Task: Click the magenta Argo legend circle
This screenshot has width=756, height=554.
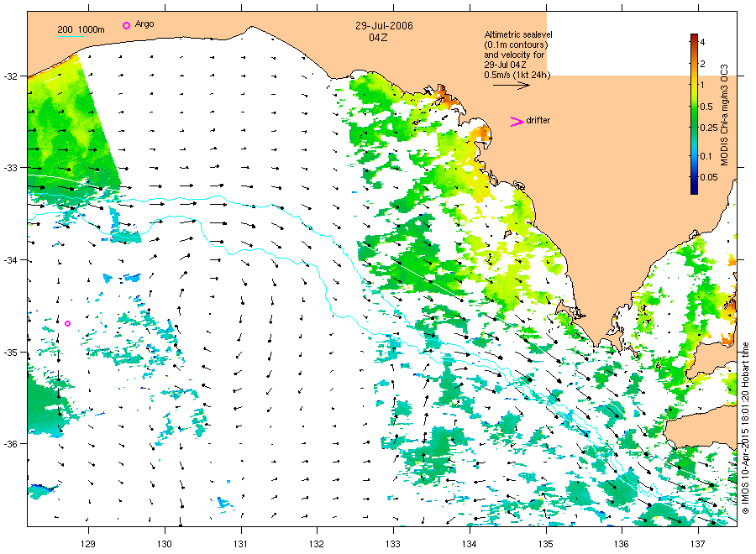Action: 126,25
